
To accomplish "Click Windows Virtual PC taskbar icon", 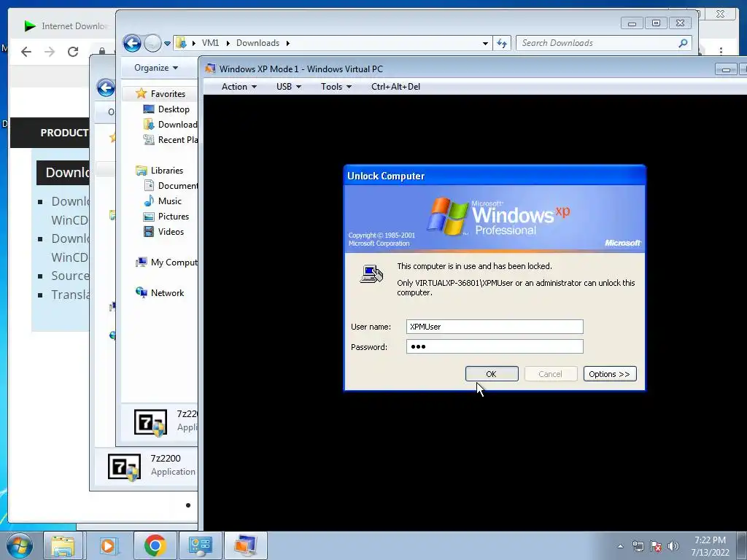I will coord(245,545).
